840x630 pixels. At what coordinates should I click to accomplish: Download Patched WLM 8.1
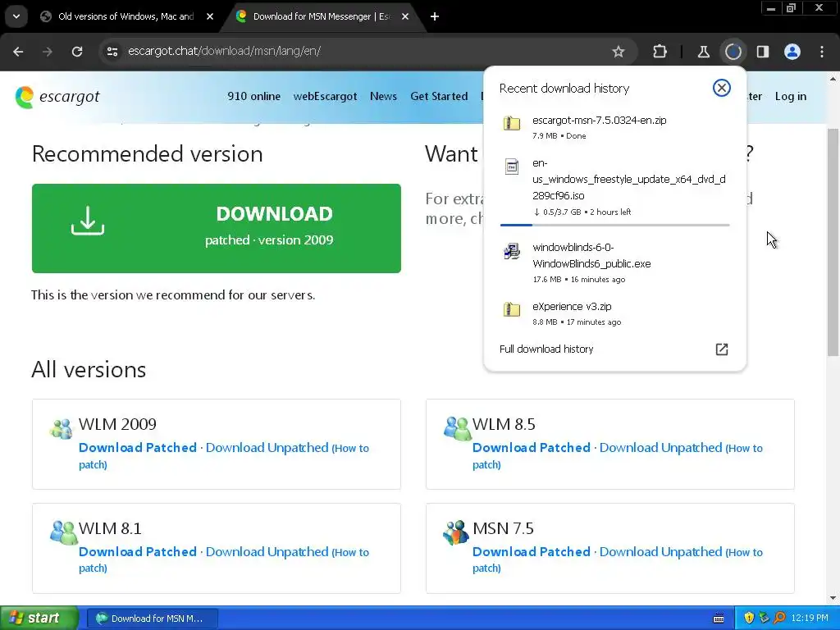click(138, 552)
